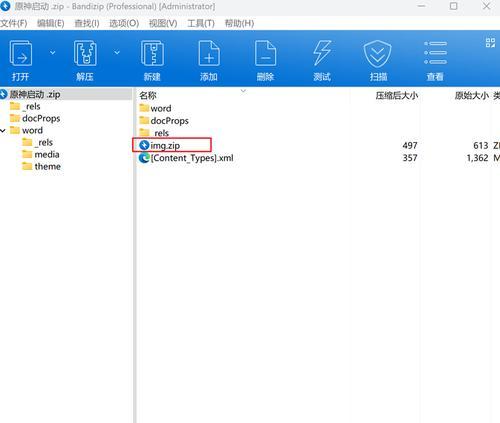Click the New archive (新建) icon
Image resolution: width=500 pixels, height=423 pixels.
pyautogui.click(x=152, y=53)
